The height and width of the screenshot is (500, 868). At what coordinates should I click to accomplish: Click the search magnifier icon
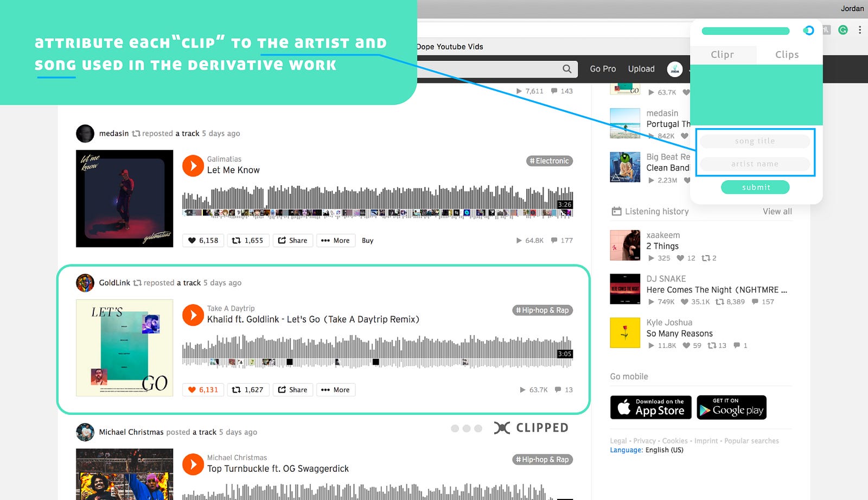(x=567, y=69)
